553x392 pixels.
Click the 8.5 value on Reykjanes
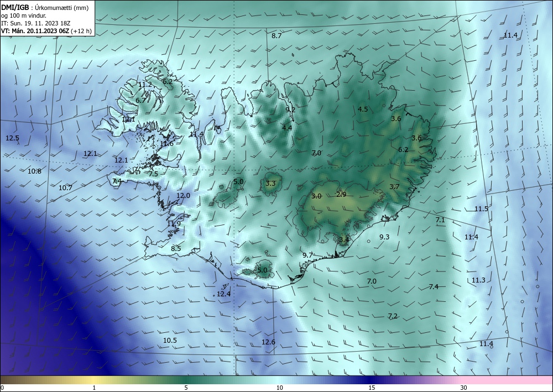[x=176, y=249]
